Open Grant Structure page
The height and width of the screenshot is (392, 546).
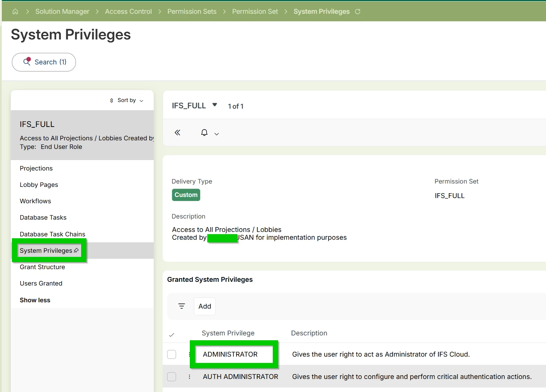pyautogui.click(x=42, y=267)
